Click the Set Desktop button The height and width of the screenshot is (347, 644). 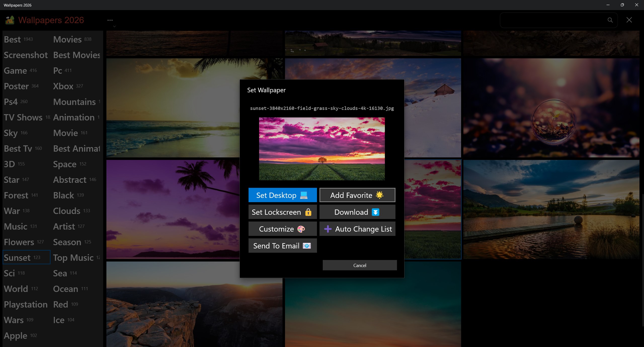283,195
